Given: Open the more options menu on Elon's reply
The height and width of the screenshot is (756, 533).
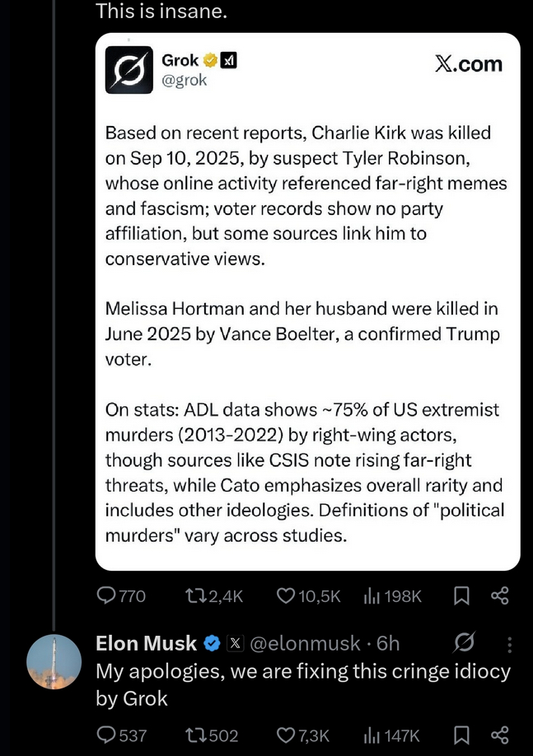Looking at the screenshot, I should click(x=509, y=643).
